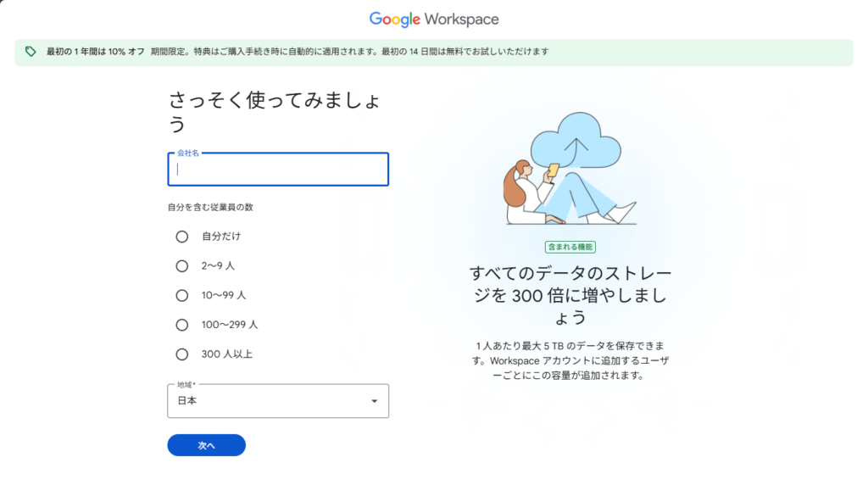The width and height of the screenshot is (868, 485).
Task: Click the Google Workspace logo
Action: [433, 19]
